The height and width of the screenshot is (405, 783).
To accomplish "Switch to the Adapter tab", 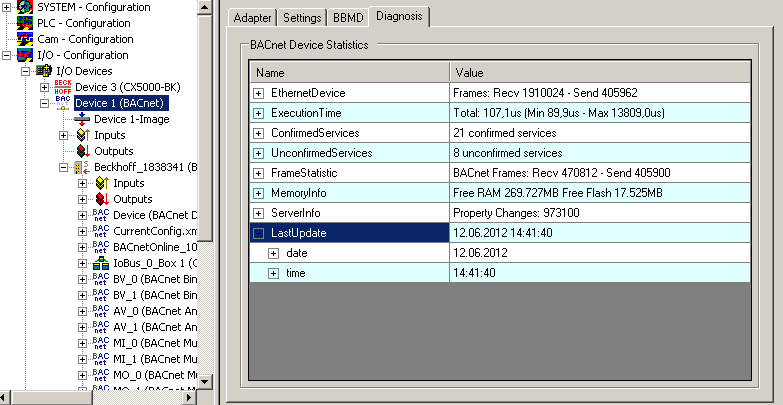I will pos(252,18).
